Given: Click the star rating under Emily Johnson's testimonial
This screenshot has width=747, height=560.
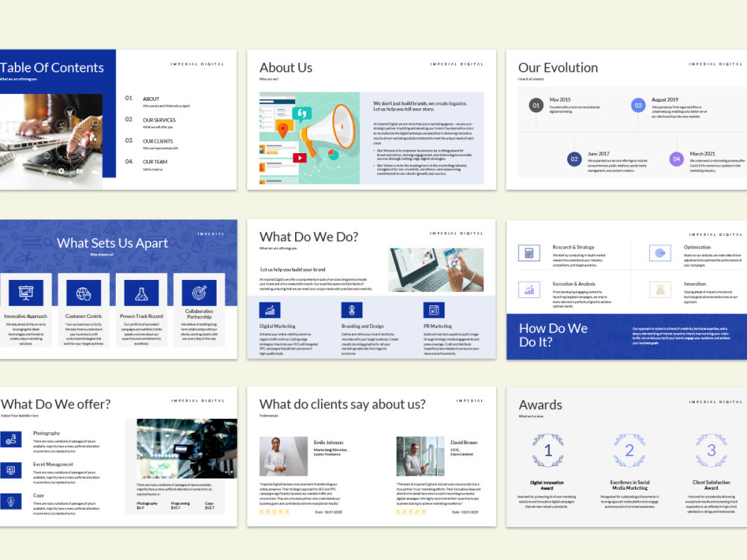Looking at the screenshot, I should click(274, 512).
